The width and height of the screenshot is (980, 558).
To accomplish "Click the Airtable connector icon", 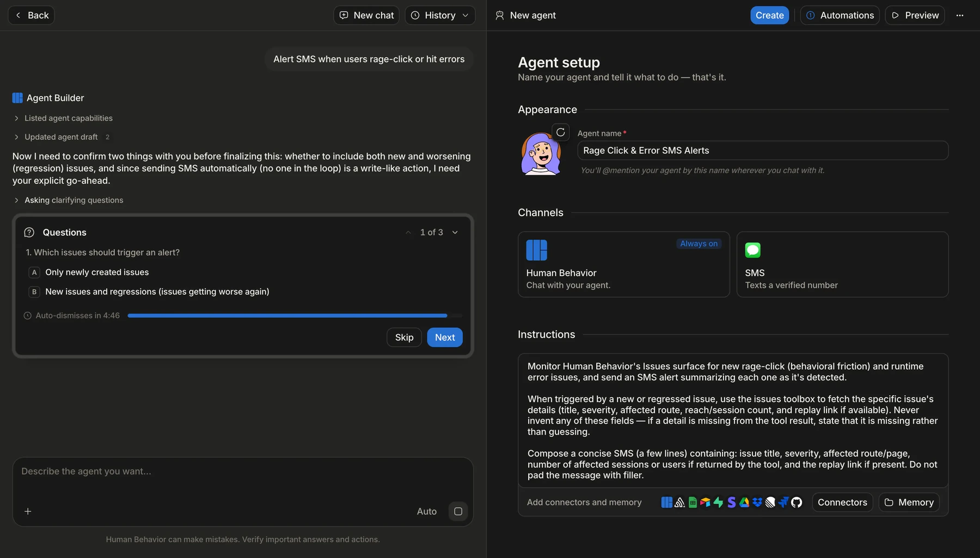I will (705, 502).
